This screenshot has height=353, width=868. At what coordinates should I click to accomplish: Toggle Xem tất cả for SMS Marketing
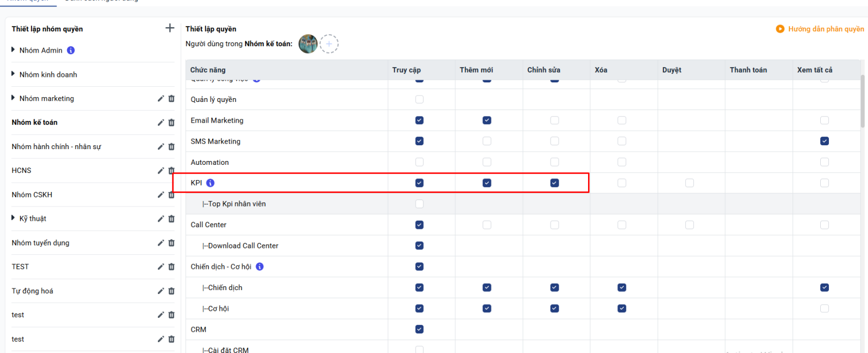coord(824,142)
